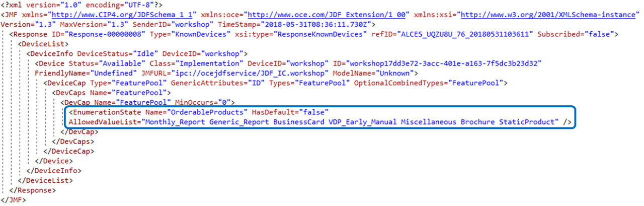Select BusinessCard in the allowed value list
644x206 pixels.
[299, 122]
